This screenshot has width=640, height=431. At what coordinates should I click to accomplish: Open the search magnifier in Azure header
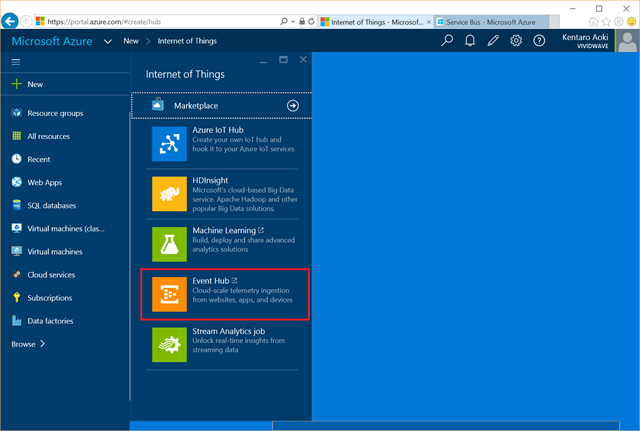447,40
